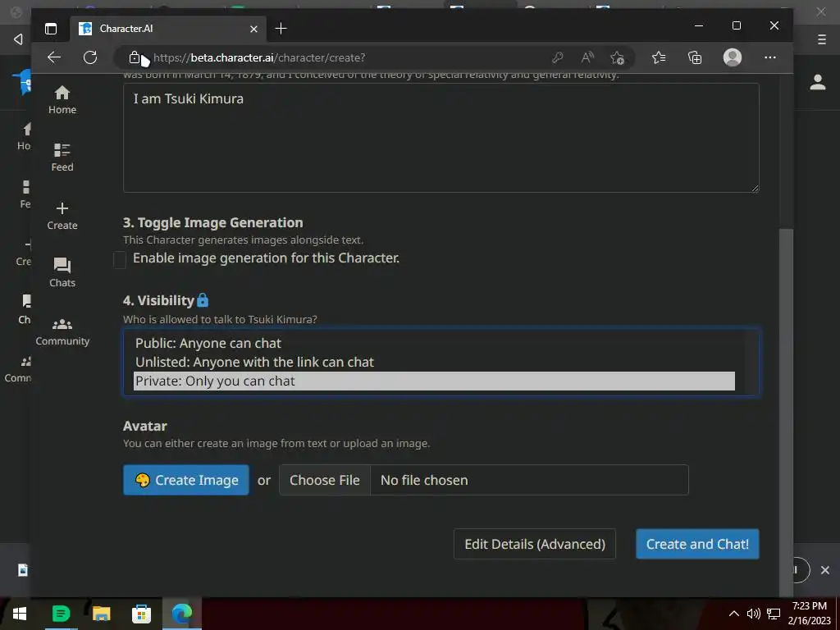The height and width of the screenshot is (630, 840).
Task: Switch to the Character.AI tab
Action: pos(167,29)
